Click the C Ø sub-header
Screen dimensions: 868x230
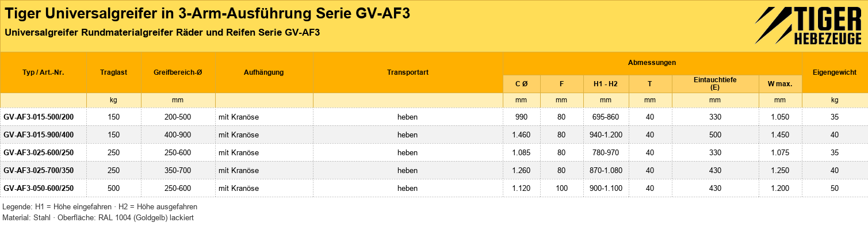(x=522, y=83)
